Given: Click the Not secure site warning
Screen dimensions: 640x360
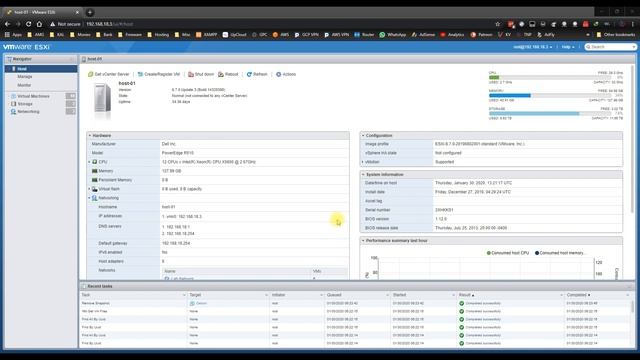Looking at the screenshot, I should coord(65,24).
